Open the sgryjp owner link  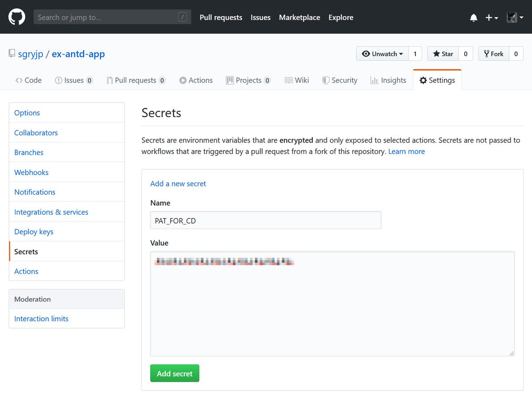pyautogui.click(x=31, y=54)
